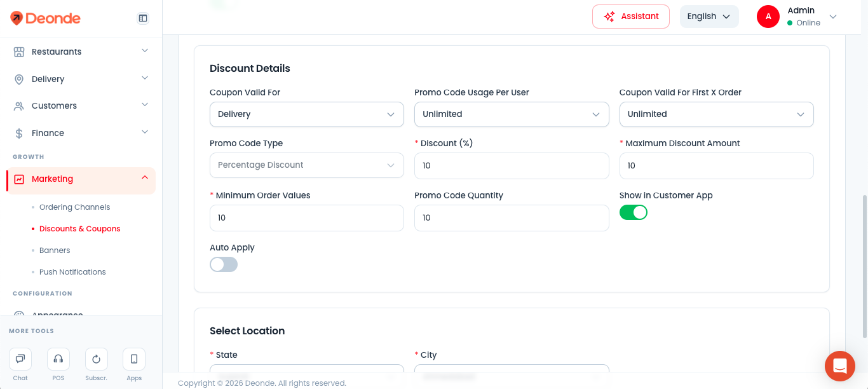Click the Assistant sparkle icon
The image size is (868, 389).
point(609,17)
